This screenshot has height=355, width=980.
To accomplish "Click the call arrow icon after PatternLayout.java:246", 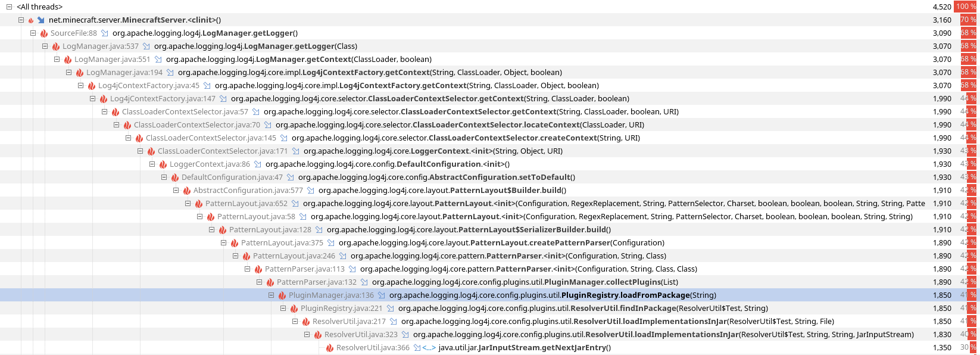I will click(343, 256).
